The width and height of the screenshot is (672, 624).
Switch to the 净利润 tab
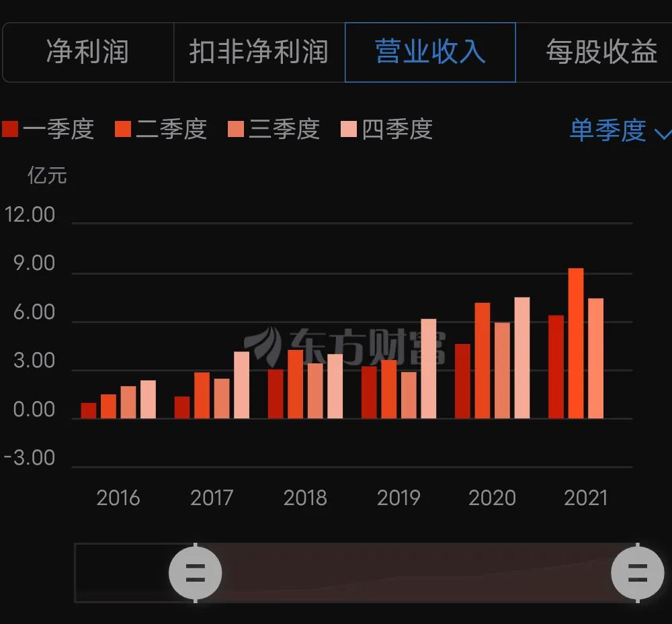point(87,52)
